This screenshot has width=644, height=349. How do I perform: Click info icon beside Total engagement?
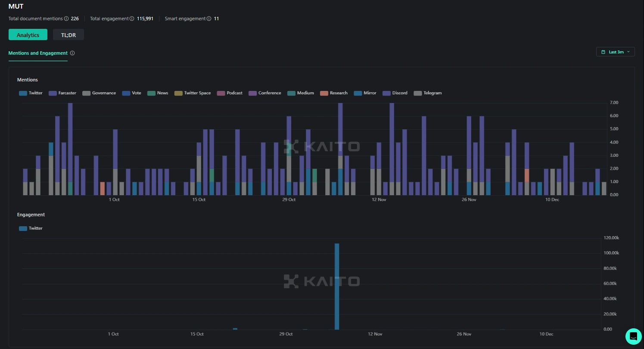click(x=132, y=19)
